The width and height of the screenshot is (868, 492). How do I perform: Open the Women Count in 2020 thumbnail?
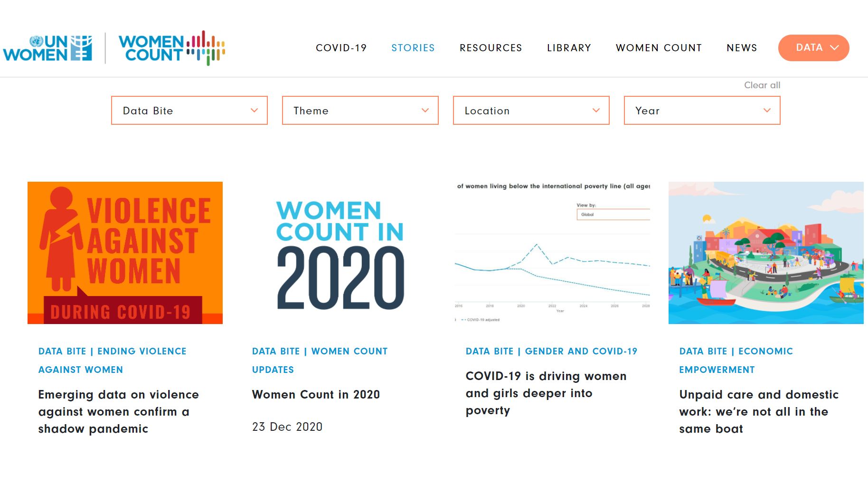[339, 253]
